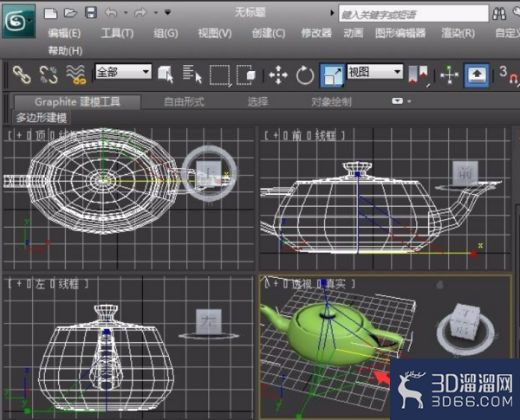Open a file using the folder icon

click(x=70, y=13)
